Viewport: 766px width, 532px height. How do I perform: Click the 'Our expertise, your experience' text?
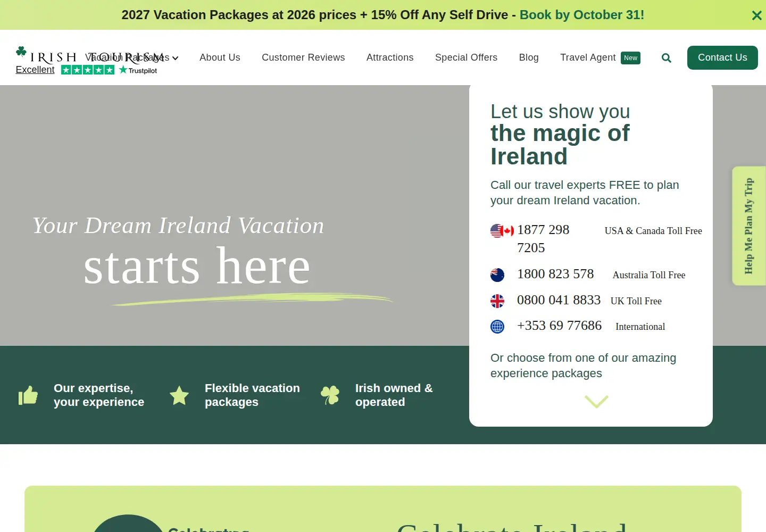[99, 395]
